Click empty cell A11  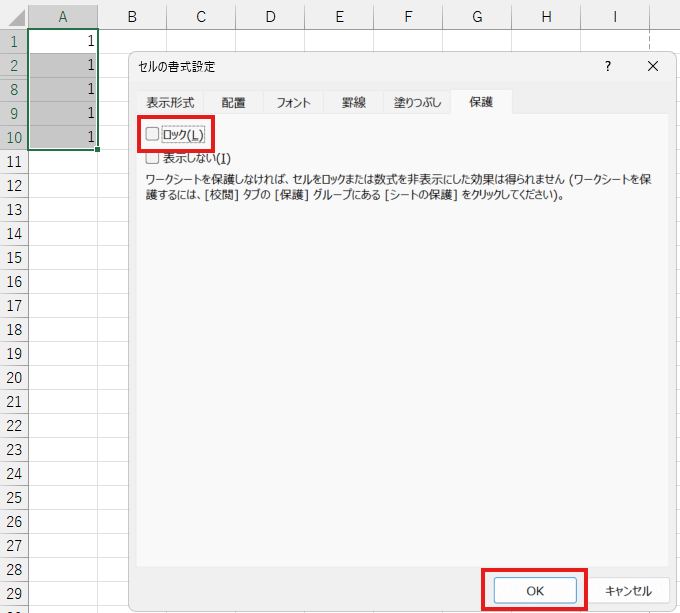pyautogui.click(x=63, y=162)
